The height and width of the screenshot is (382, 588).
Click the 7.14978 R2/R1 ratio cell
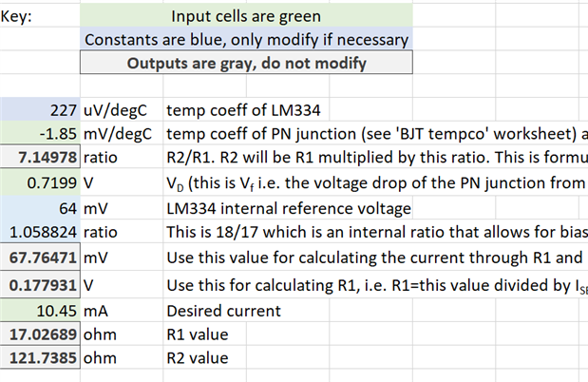[x=40, y=157]
